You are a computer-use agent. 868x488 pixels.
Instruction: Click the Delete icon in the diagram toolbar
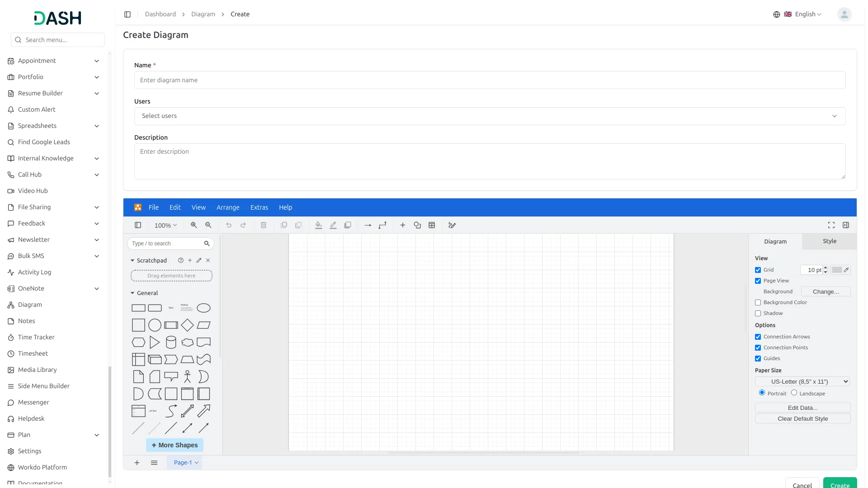(x=264, y=225)
